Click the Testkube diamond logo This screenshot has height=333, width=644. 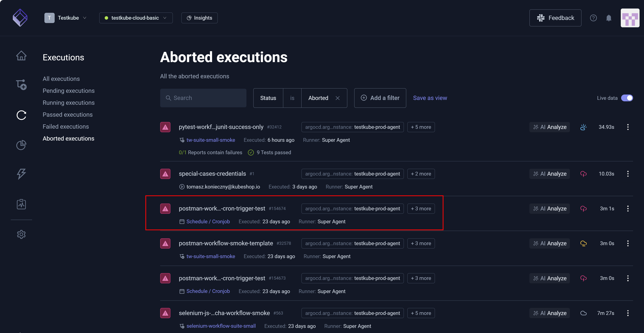[20, 18]
